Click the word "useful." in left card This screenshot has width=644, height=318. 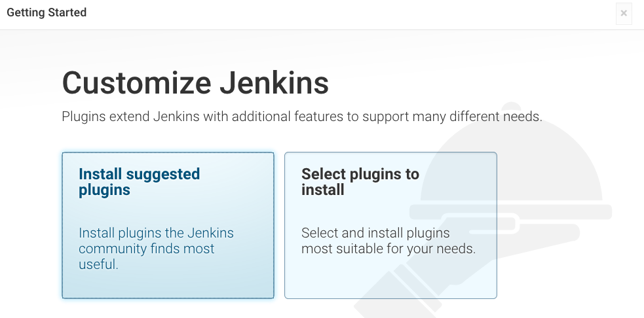98,264
